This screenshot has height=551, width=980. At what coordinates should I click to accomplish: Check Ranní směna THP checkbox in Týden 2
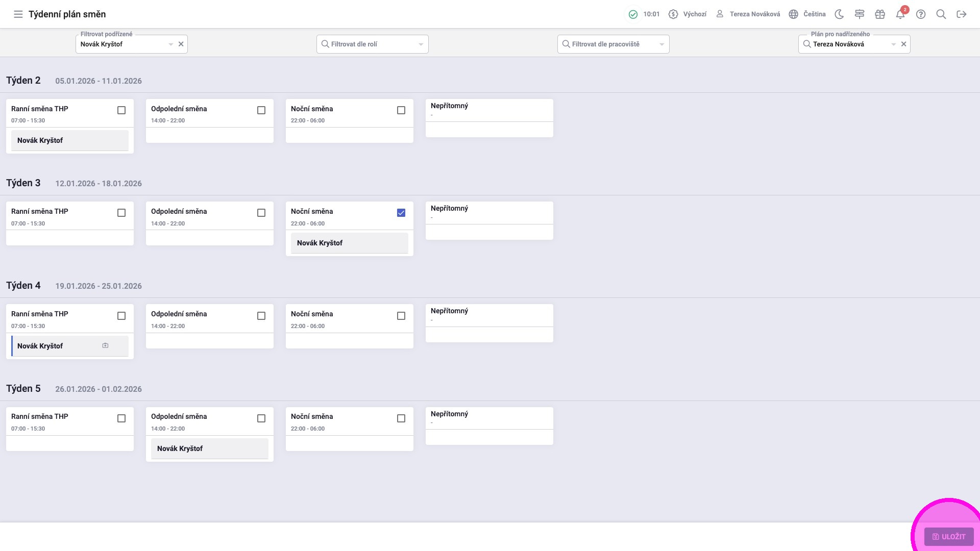[x=121, y=110]
